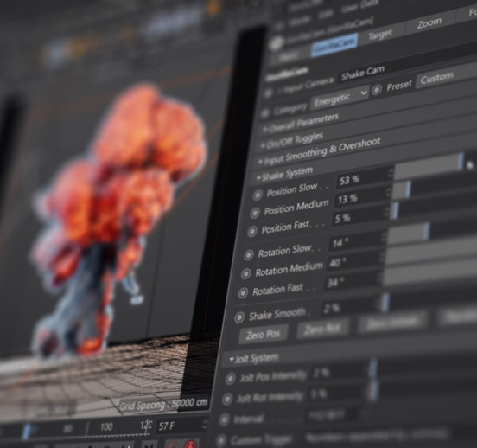The image size is (477, 448).
Task: Click Position Medium value stepper arrows
Action: (x=388, y=193)
